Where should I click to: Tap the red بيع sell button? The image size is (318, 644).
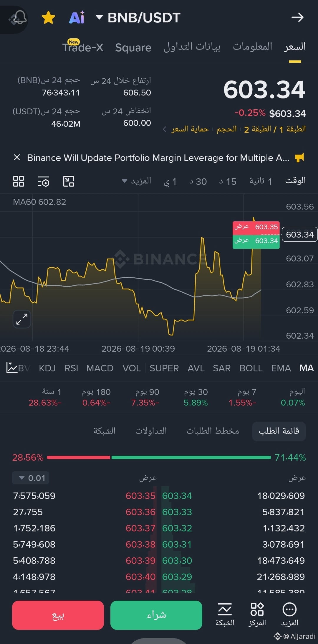pos(58,615)
